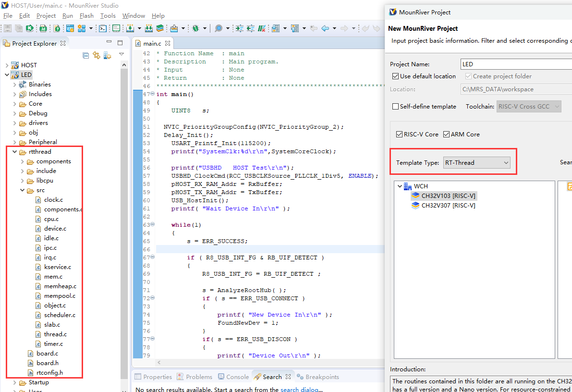
Task: Open scheduler.c in the src folder
Action: (x=60, y=315)
